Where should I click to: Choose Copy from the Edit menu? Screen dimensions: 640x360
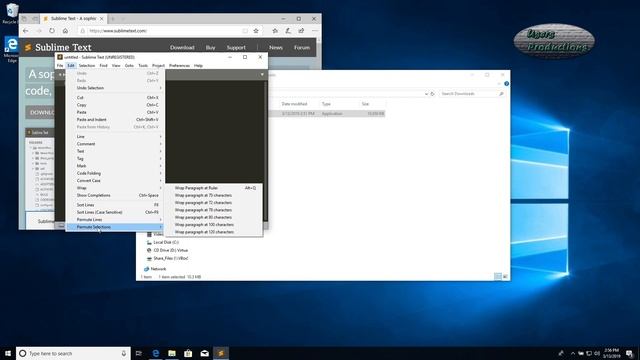coord(116,105)
